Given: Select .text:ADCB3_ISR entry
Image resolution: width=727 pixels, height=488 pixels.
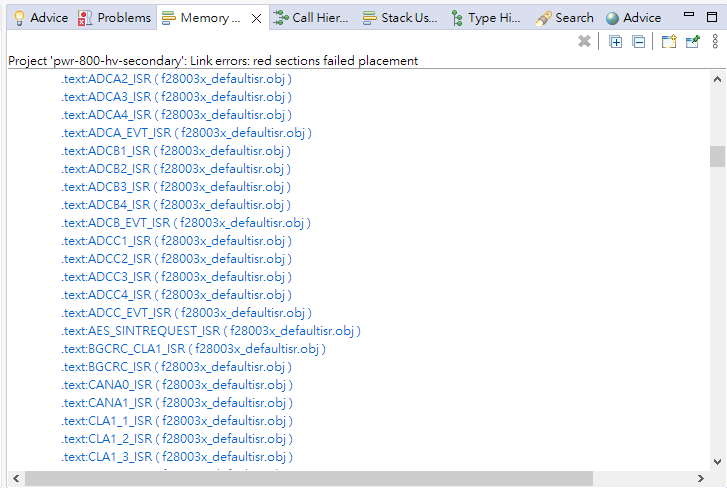Looking at the screenshot, I should click(x=176, y=187).
